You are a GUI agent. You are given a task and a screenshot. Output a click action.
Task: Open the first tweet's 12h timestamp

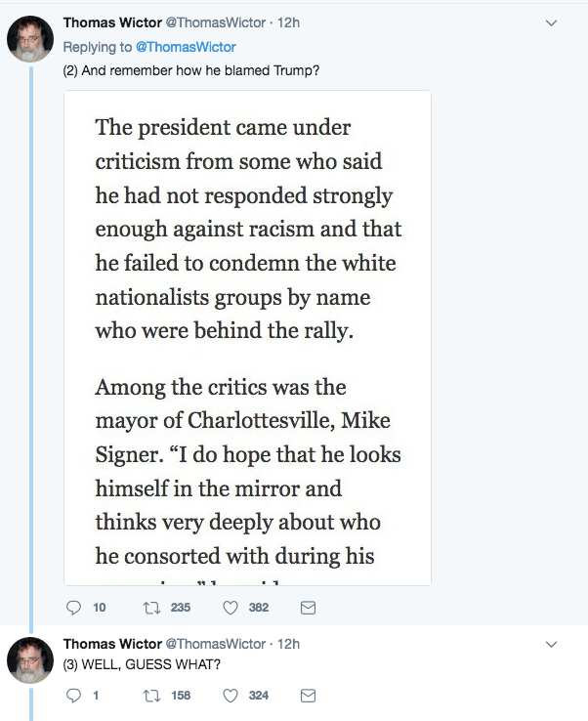[x=289, y=22]
